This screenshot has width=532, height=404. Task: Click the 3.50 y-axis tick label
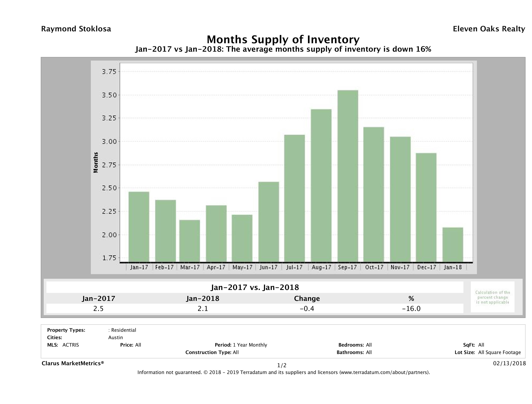pyautogui.click(x=109, y=95)
